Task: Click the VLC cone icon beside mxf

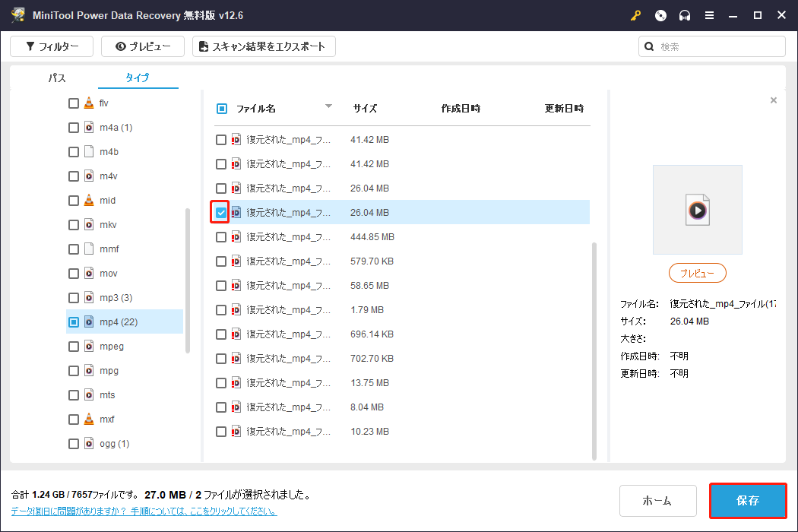Action: (x=89, y=419)
